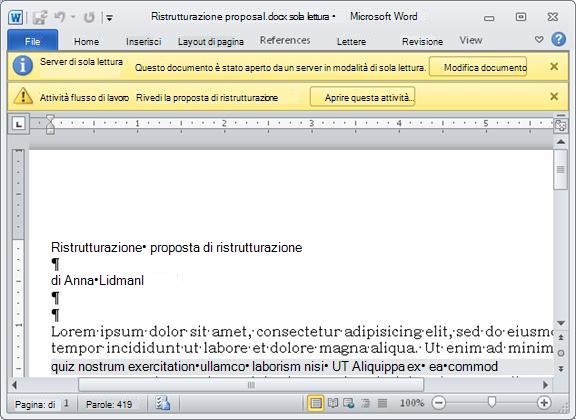Go to next page with double-down arrow

561,368
